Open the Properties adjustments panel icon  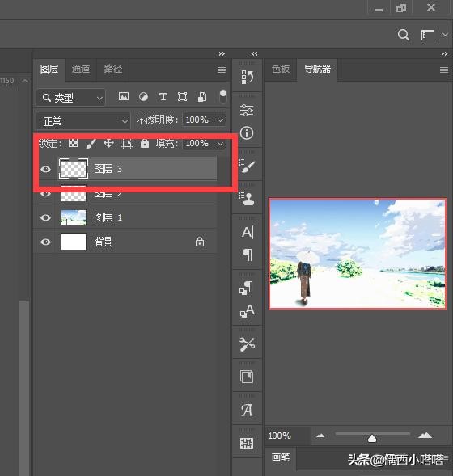247,110
